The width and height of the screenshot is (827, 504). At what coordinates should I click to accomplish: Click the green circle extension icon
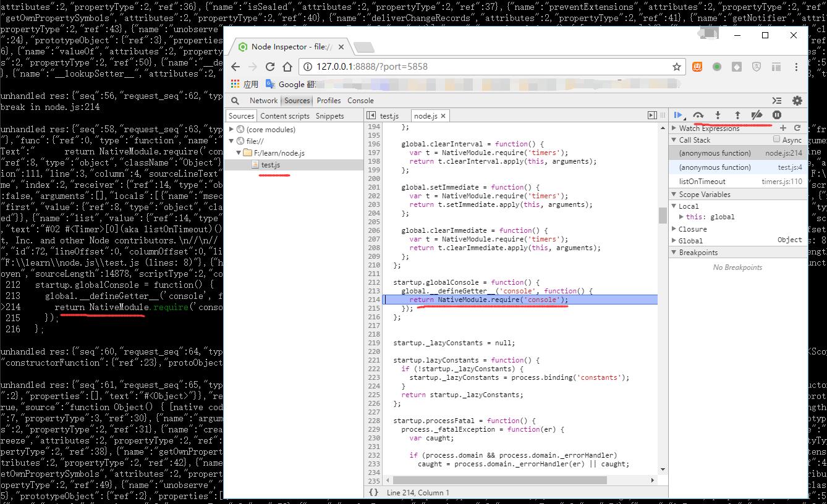point(717,67)
